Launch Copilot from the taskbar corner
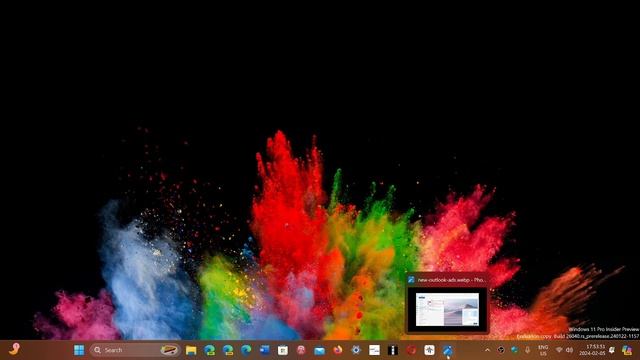Viewport: 640px width, 360px height. click(x=627, y=350)
